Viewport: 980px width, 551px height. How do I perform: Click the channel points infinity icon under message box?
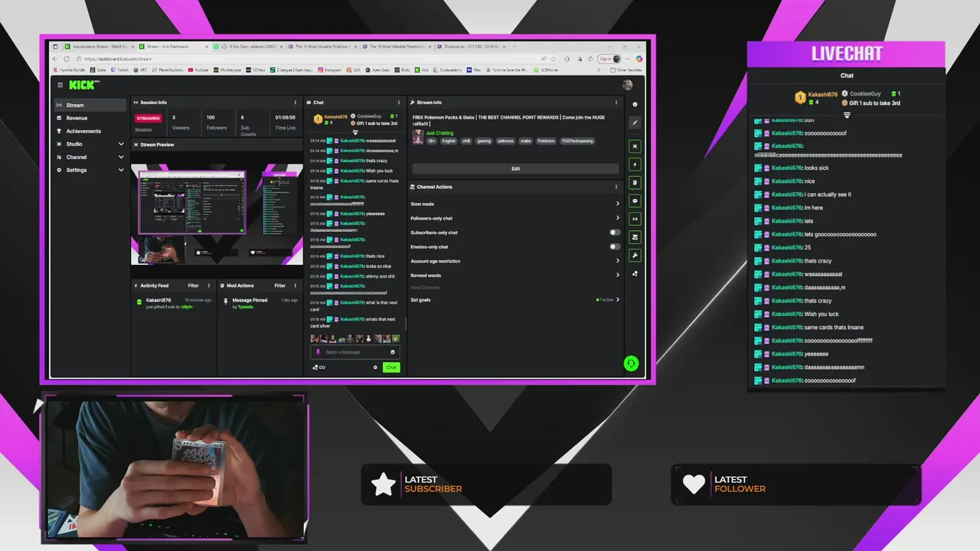(x=319, y=367)
